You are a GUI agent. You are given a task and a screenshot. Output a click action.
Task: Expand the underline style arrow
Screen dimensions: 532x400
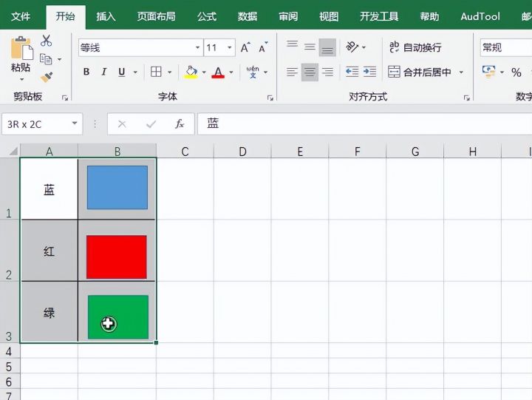(x=135, y=72)
